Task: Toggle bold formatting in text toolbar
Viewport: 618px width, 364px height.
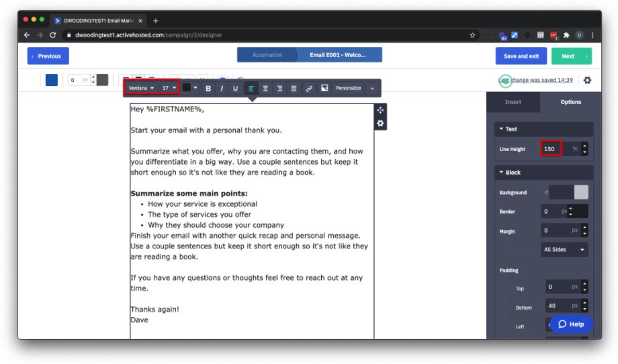Action: click(208, 88)
